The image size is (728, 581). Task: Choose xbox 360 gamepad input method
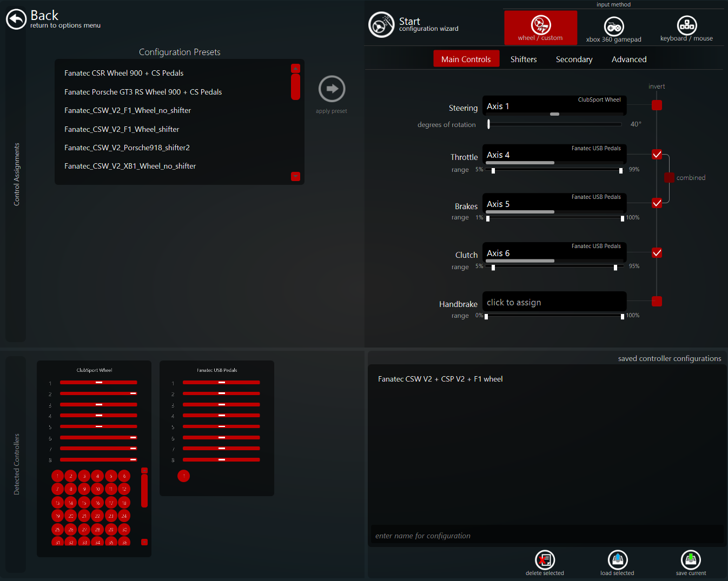coord(613,29)
